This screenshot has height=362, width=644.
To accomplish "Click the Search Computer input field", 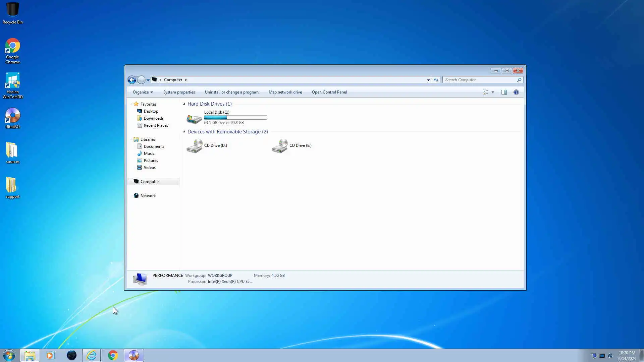I will (480, 80).
